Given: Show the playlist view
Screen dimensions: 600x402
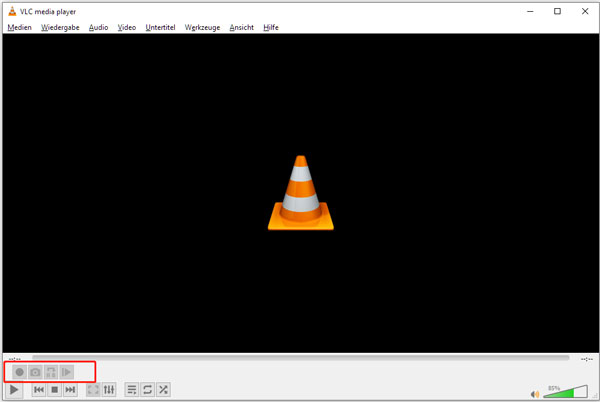Looking at the screenshot, I should [x=131, y=390].
